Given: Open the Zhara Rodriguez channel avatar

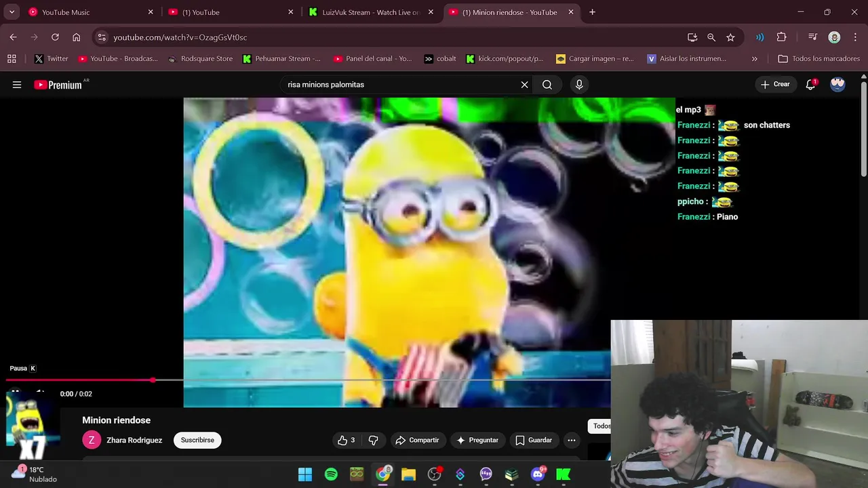Looking at the screenshot, I should pos(92,441).
